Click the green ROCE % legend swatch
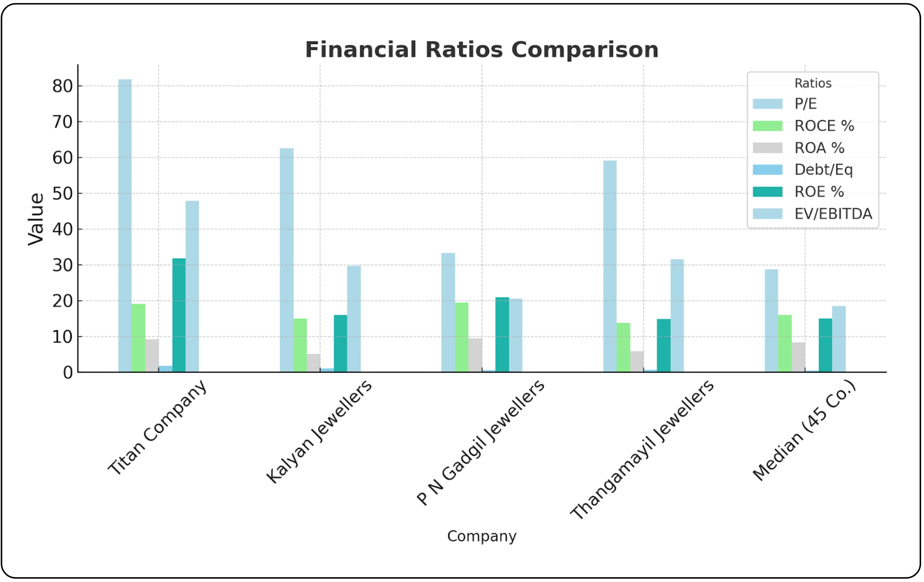This screenshot has height=582, width=924. [x=767, y=126]
